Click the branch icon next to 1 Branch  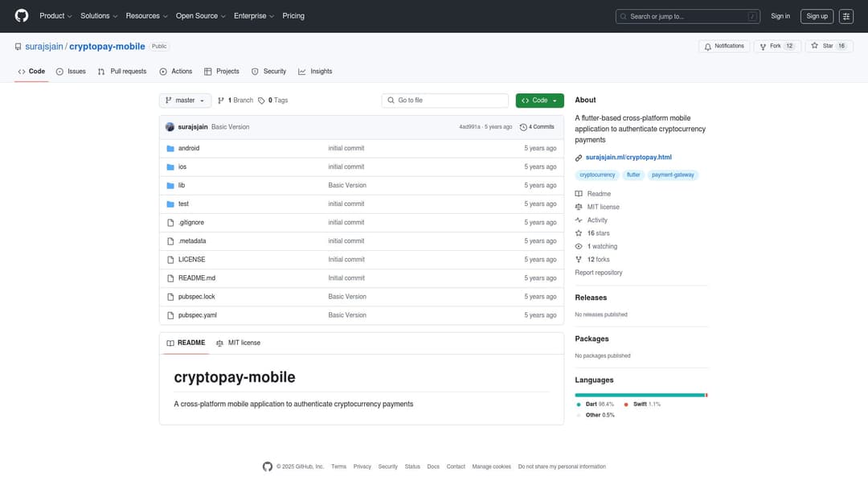click(221, 101)
